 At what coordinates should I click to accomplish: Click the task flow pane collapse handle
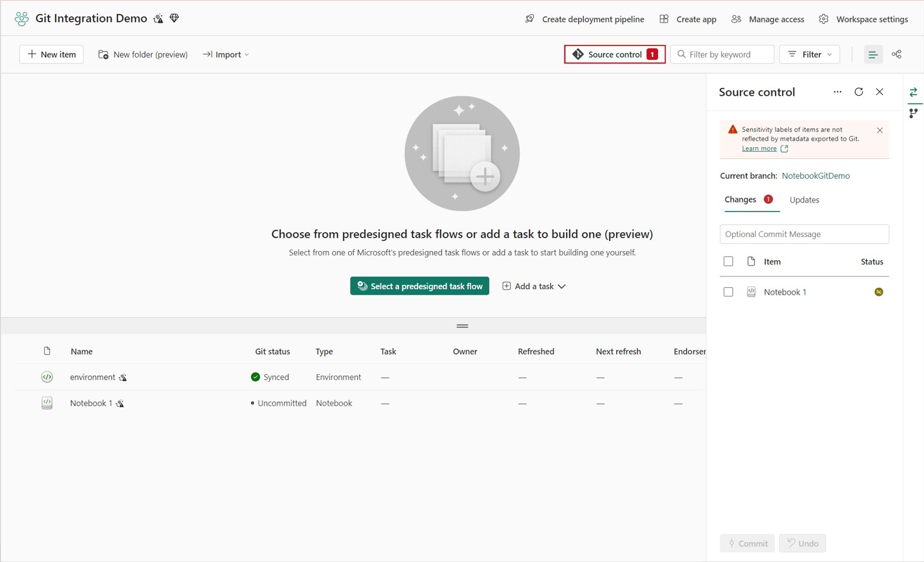tap(462, 326)
